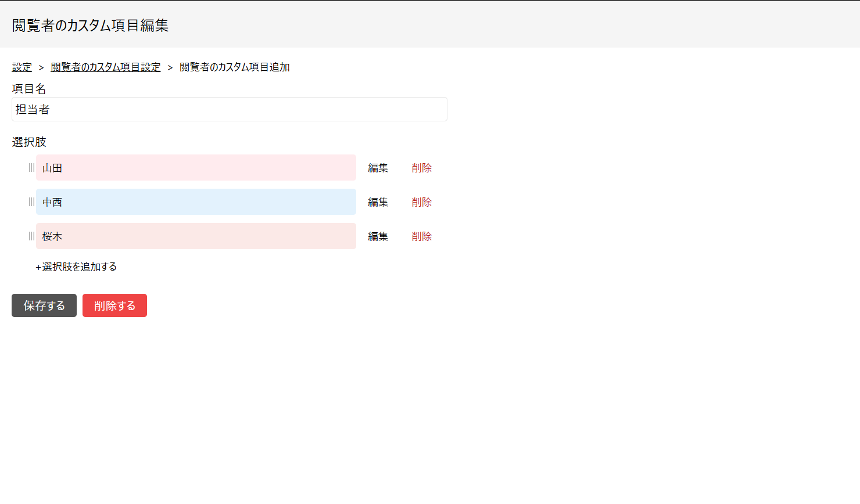Delete the 桜木 choice
Image resolution: width=860 pixels, height=504 pixels.
(x=422, y=236)
